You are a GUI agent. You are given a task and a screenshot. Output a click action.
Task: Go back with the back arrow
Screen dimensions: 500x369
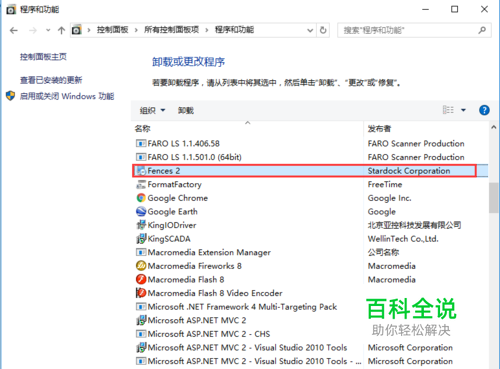click(14, 31)
